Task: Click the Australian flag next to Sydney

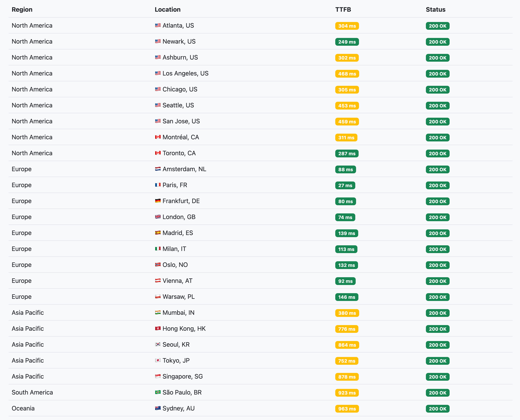Action: tap(158, 408)
